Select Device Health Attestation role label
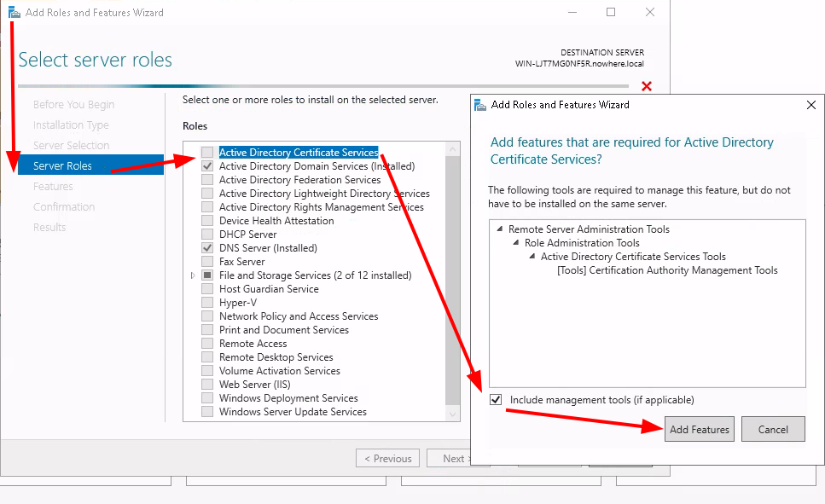This screenshot has height=504, width=825. coord(276,221)
